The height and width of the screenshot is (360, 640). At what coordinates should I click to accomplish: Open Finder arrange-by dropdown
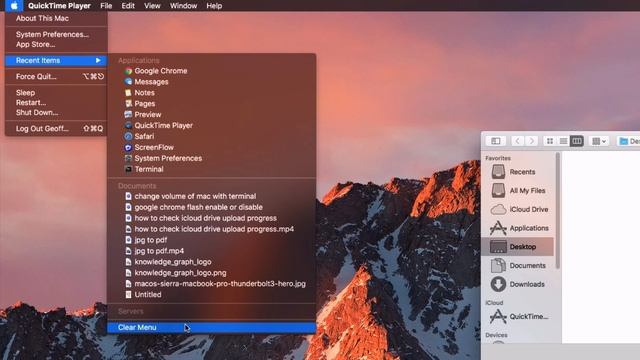point(599,141)
